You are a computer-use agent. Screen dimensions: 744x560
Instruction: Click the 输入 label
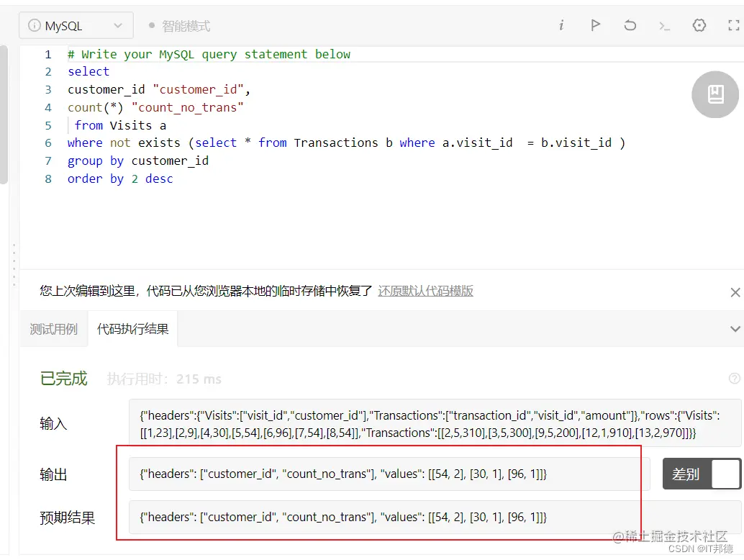point(53,423)
